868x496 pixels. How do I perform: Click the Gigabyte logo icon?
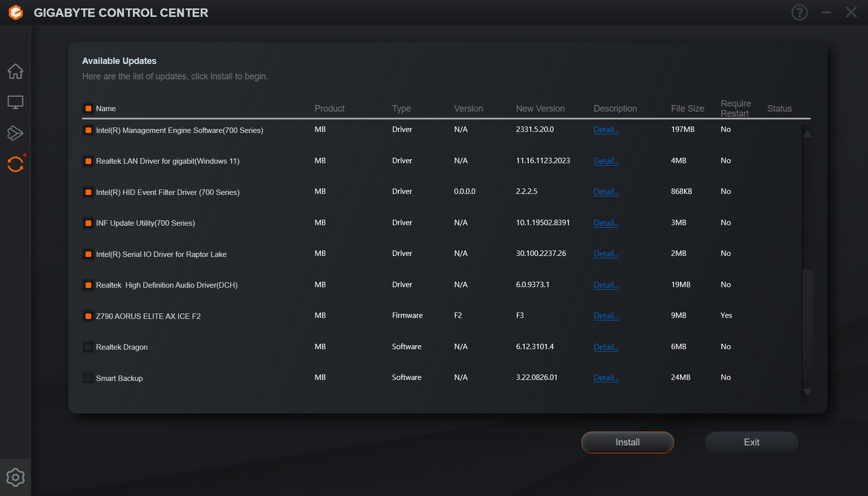coord(16,12)
